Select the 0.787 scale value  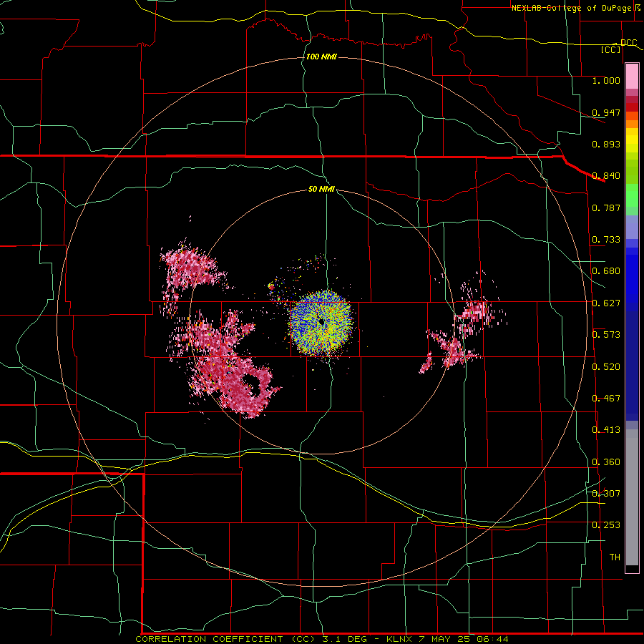(606, 208)
